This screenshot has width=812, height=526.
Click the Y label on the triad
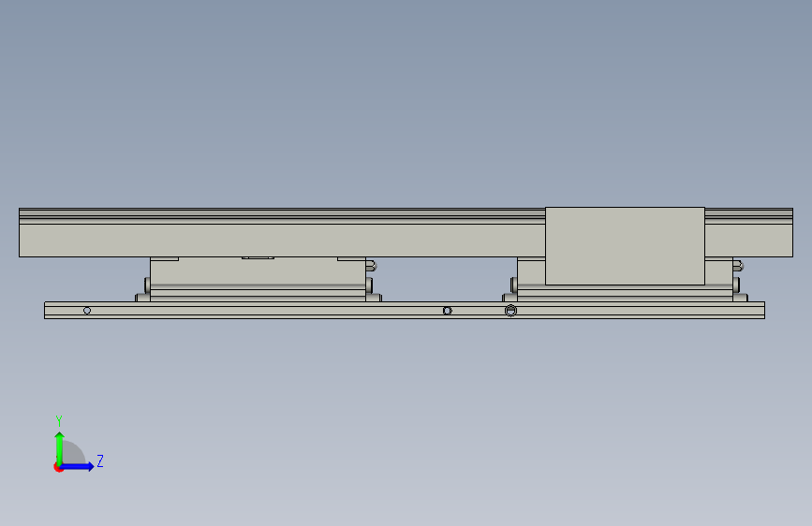(59, 420)
